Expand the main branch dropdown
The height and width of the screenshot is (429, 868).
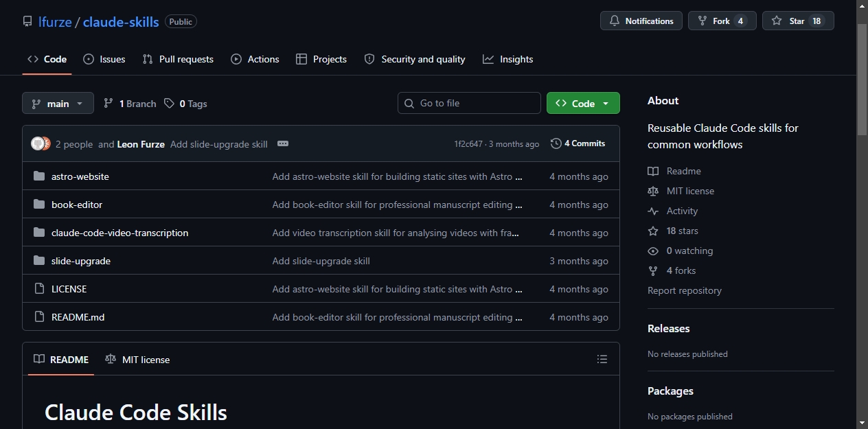click(x=58, y=103)
